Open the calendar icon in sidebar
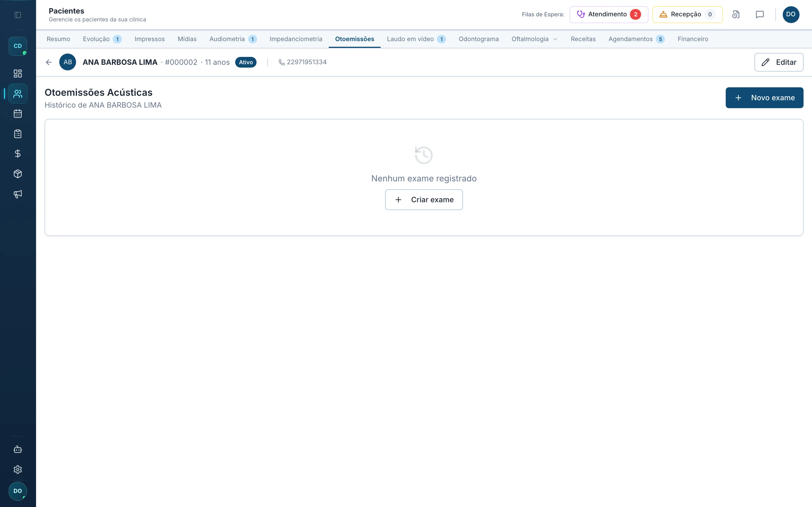 (18, 114)
